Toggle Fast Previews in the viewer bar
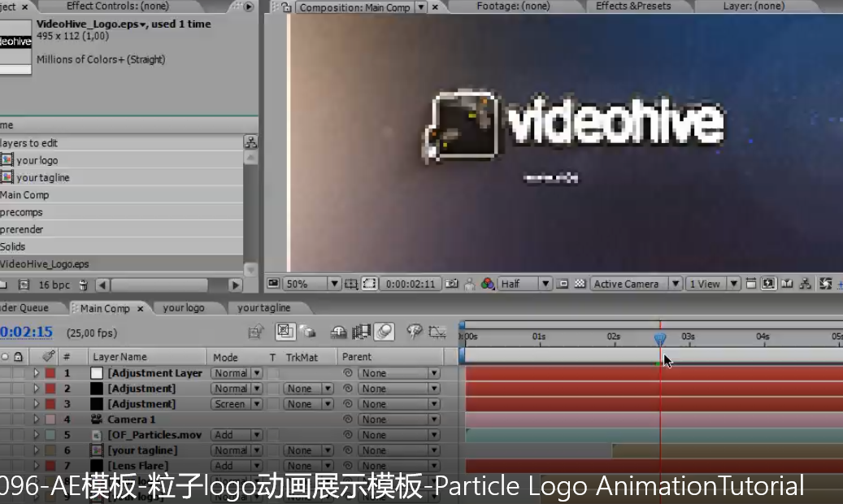Screen dimensions: 843x504 pyautogui.click(x=768, y=284)
